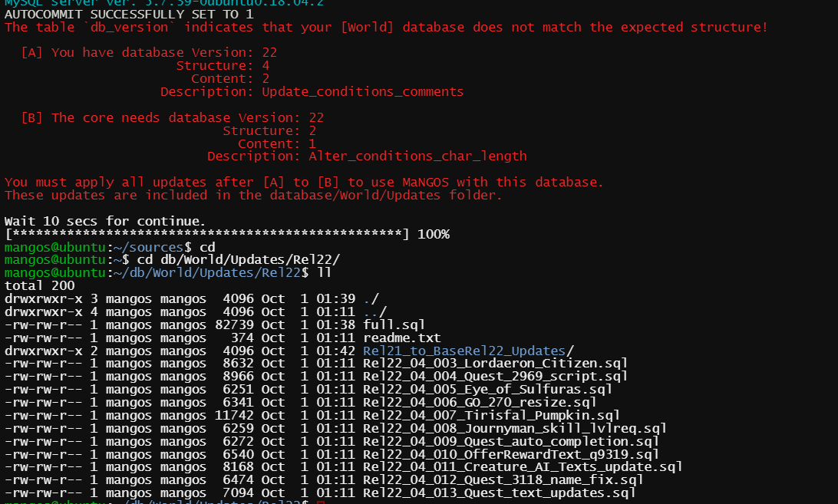Click the 'Content: 2' line

(230, 79)
